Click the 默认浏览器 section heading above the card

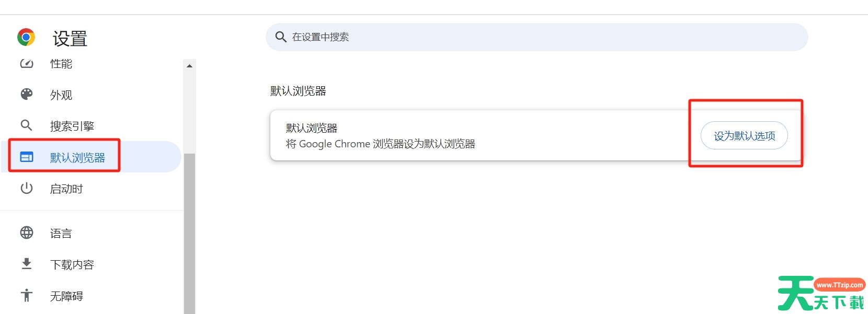(298, 91)
